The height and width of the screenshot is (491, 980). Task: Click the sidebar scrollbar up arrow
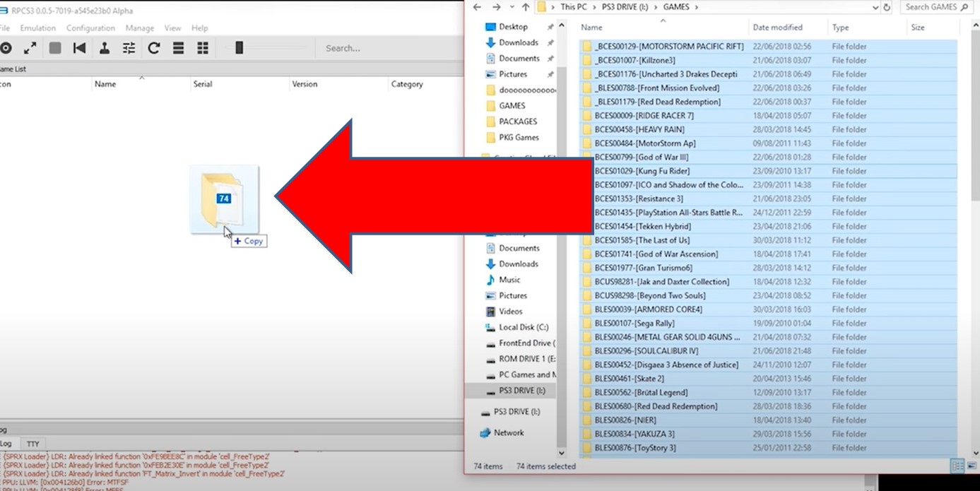[x=562, y=25]
